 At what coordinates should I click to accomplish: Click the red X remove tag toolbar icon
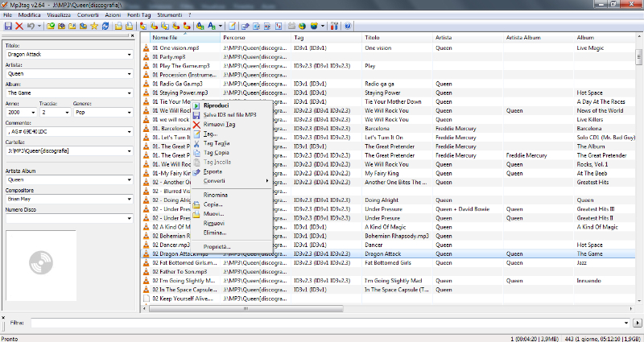coord(19,26)
